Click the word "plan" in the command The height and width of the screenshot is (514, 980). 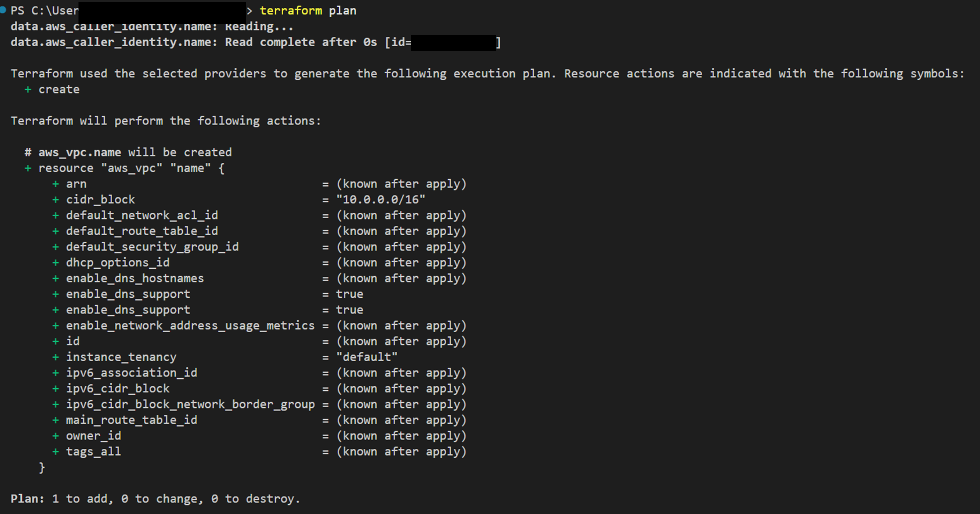click(342, 10)
